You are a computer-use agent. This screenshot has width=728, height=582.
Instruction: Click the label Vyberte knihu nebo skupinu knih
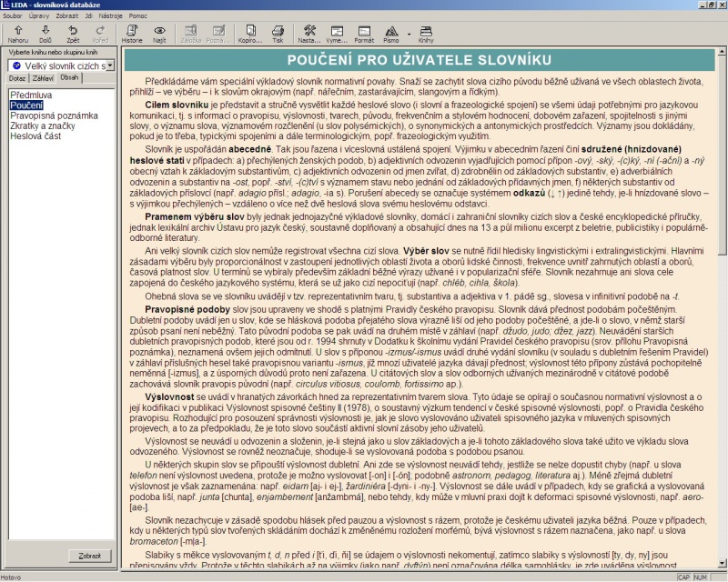[53, 53]
